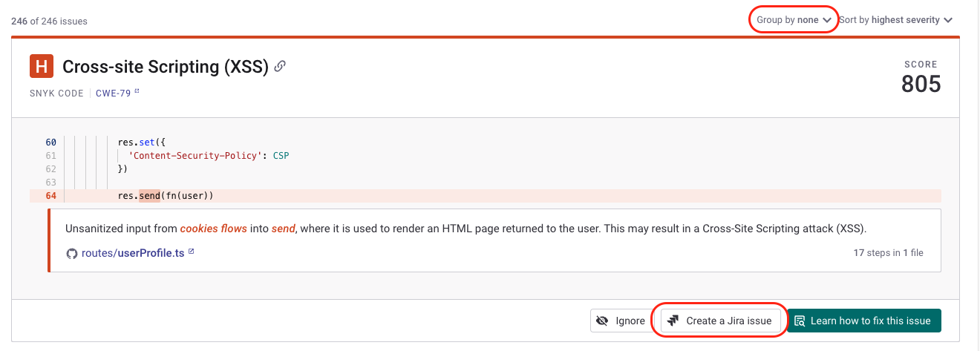Click the external-link icon next to CWE-79
Image resolution: width=980 pixels, height=351 pixels.
coord(137,93)
